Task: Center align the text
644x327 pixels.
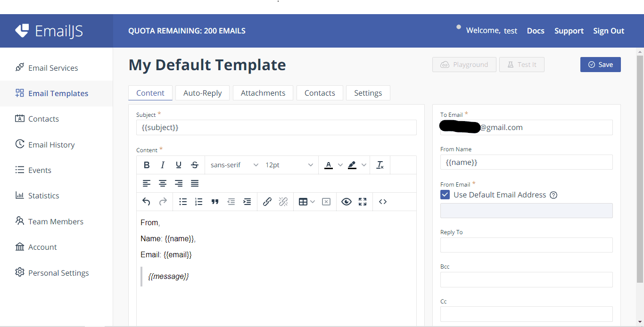Action: coord(163,183)
